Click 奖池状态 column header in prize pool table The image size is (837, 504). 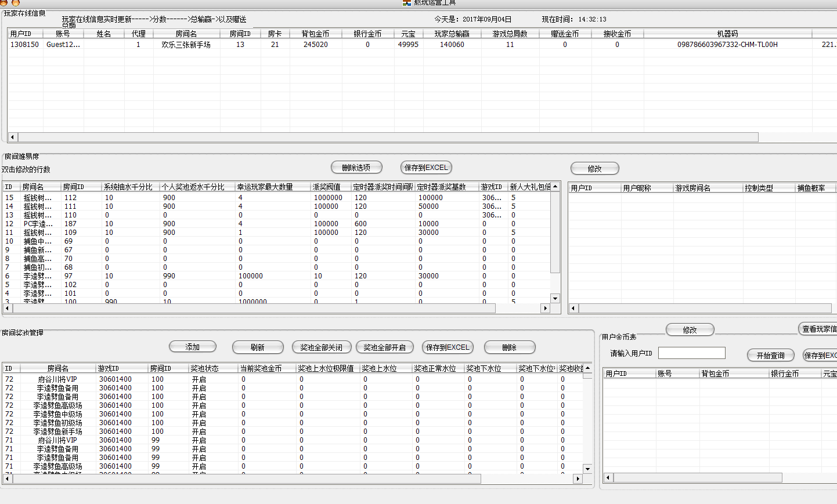click(x=205, y=368)
